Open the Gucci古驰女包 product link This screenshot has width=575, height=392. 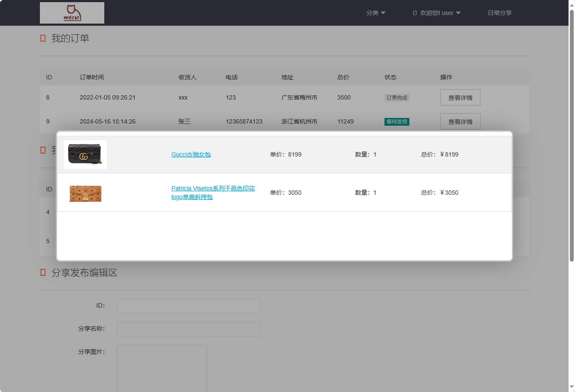[x=191, y=154]
